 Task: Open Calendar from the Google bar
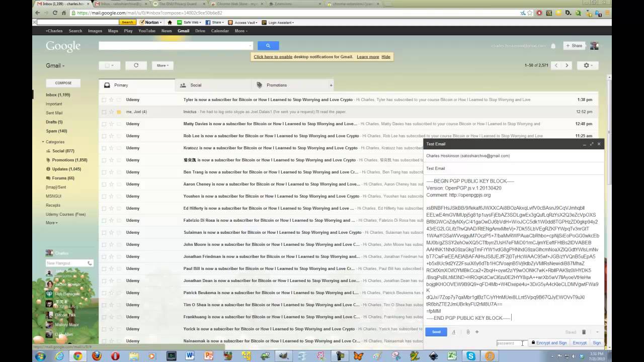(x=220, y=31)
